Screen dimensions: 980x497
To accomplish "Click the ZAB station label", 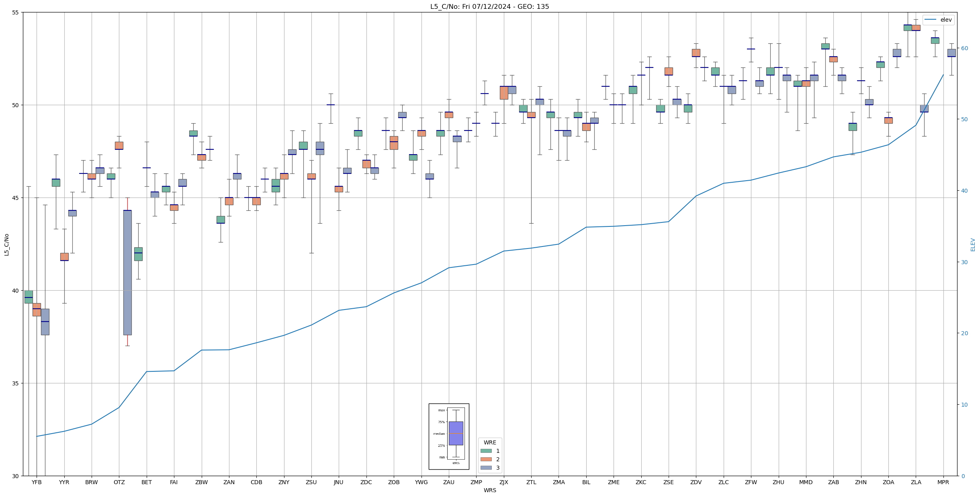I will pyautogui.click(x=834, y=482).
